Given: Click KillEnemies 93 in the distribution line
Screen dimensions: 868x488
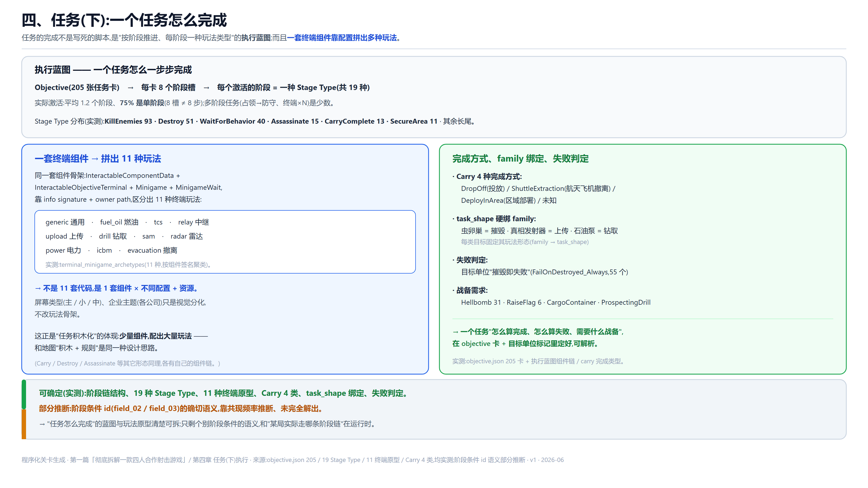Looking at the screenshot, I should pos(128,121).
